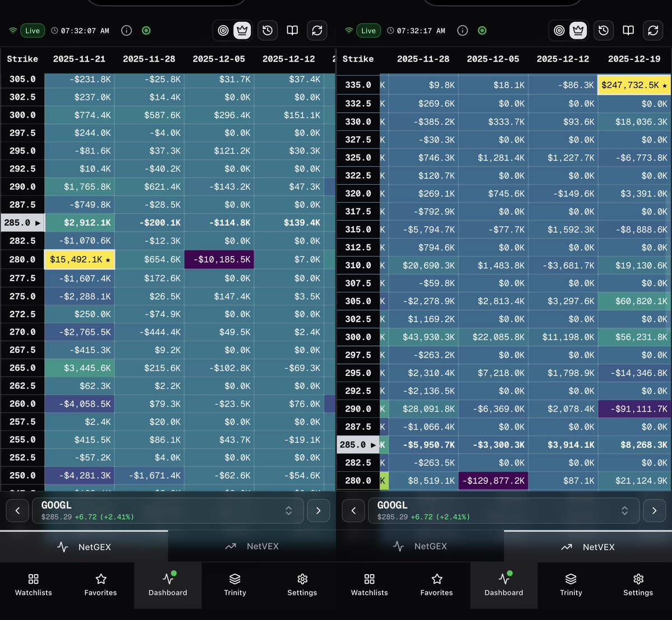The width and height of the screenshot is (672, 620).
Task: Click the crown icon in right panel toolbar
Action: pyautogui.click(x=578, y=31)
